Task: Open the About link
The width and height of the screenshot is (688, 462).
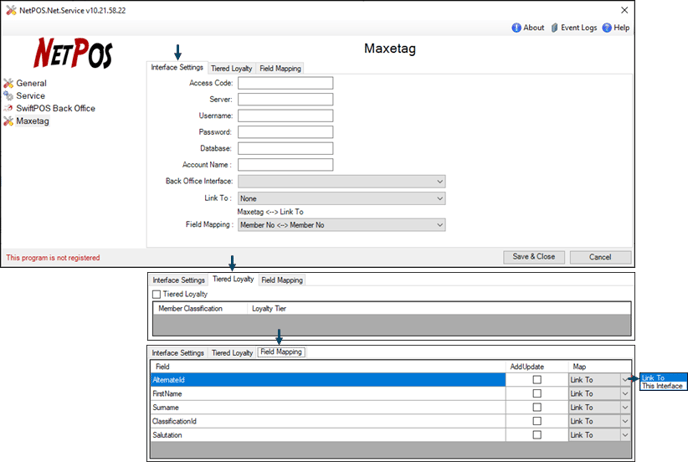Action: click(534, 28)
